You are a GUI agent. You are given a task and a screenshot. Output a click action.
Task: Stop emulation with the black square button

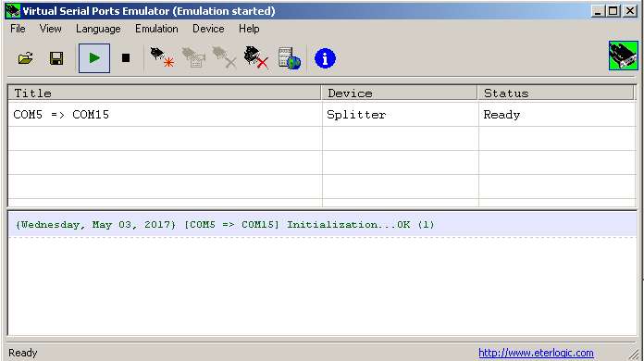pyautogui.click(x=126, y=58)
